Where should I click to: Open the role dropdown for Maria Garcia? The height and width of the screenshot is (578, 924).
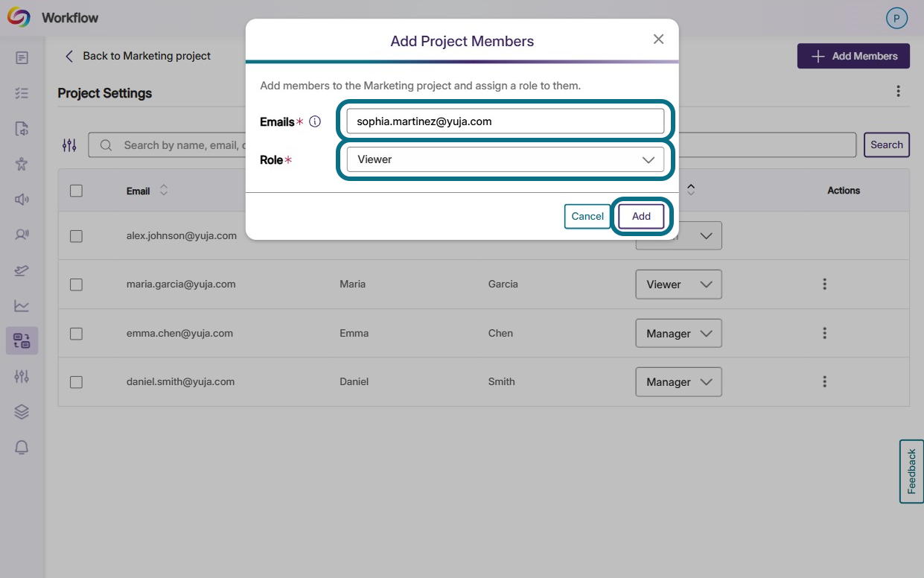tap(678, 285)
